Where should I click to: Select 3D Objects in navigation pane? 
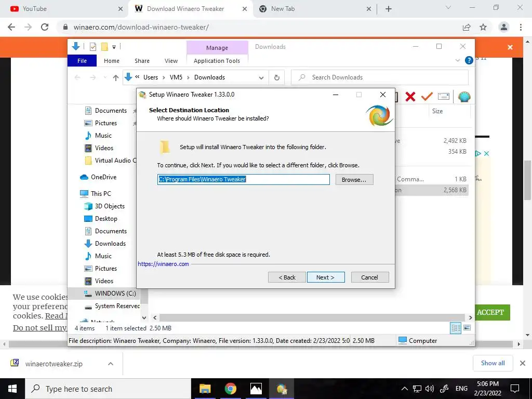tap(110, 206)
